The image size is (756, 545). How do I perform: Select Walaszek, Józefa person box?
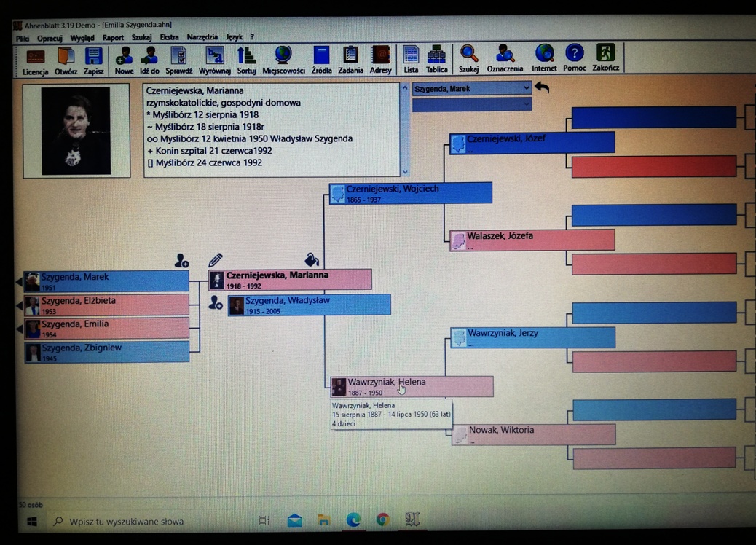click(532, 240)
